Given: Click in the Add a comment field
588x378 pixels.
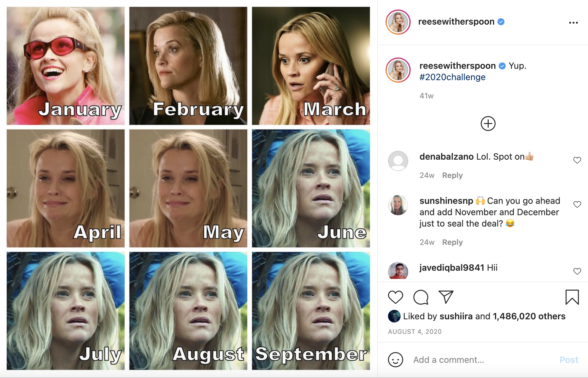Looking at the screenshot, I should (x=483, y=360).
